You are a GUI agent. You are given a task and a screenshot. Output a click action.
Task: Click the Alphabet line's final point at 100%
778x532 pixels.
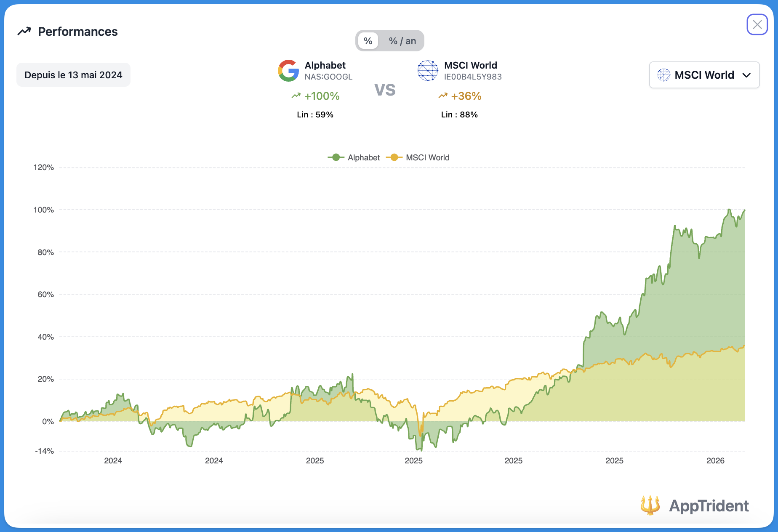click(x=744, y=210)
